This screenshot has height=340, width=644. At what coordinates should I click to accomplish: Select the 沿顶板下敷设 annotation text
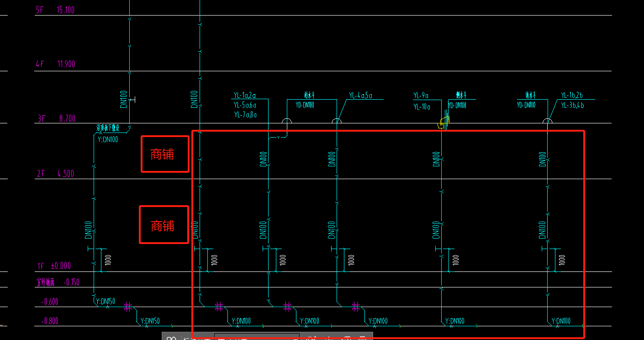[108, 128]
